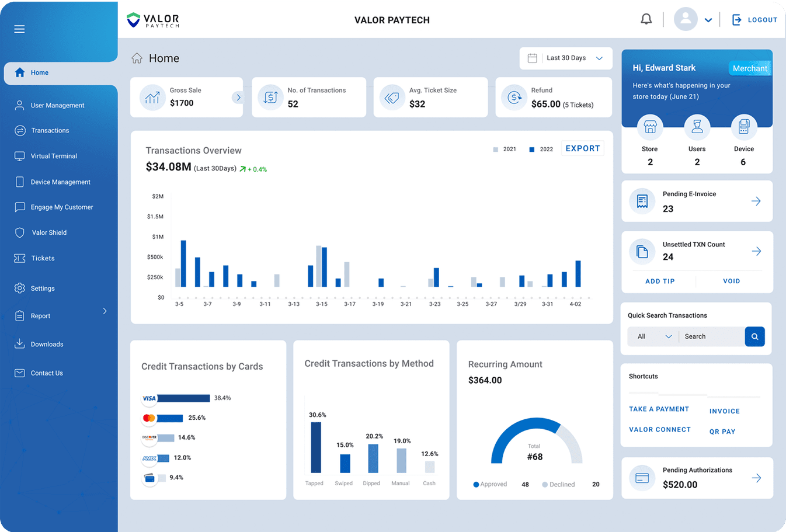Select the Device icon showing count 6
This screenshot has width=786, height=532.
click(x=744, y=126)
